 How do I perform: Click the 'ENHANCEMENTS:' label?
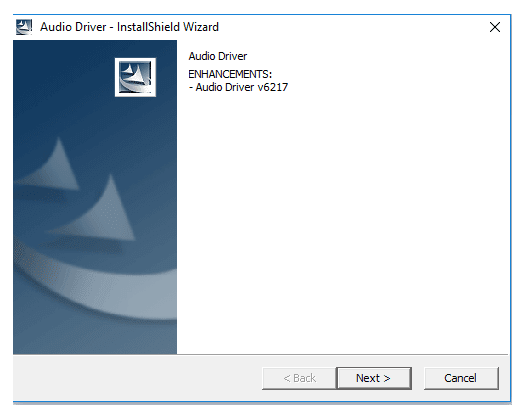click(x=230, y=74)
